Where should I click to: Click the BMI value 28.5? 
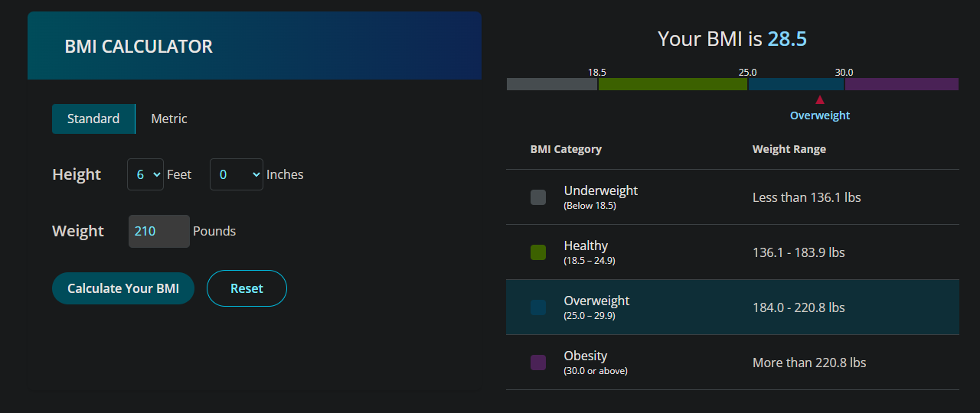click(x=787, y=39)
